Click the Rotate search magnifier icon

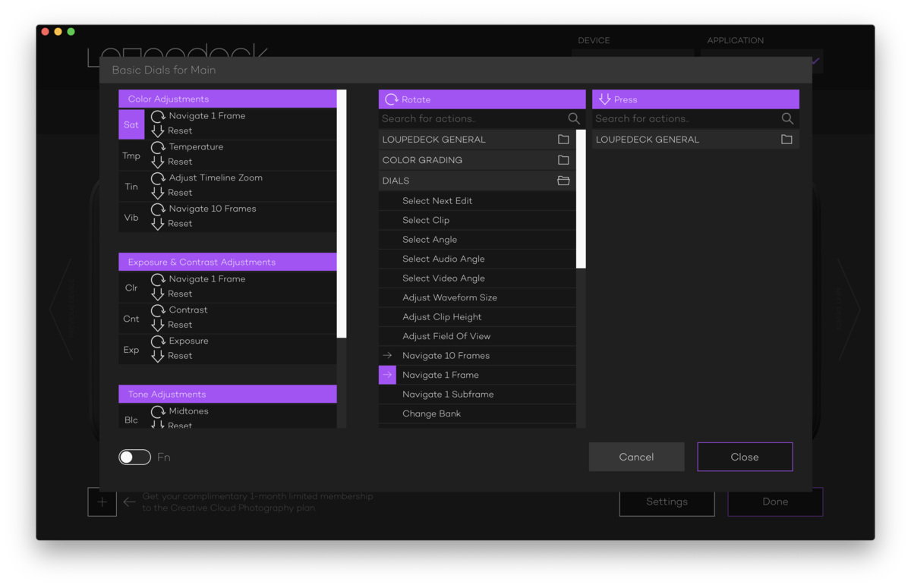(574, 118)
